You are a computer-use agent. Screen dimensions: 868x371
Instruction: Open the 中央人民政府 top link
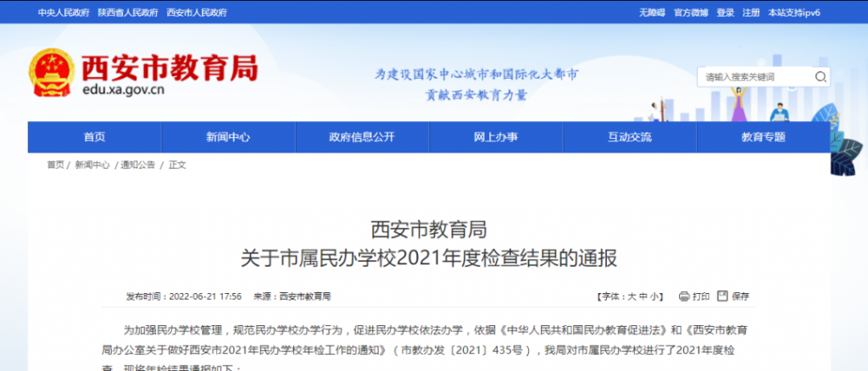[x=62, y=13]
